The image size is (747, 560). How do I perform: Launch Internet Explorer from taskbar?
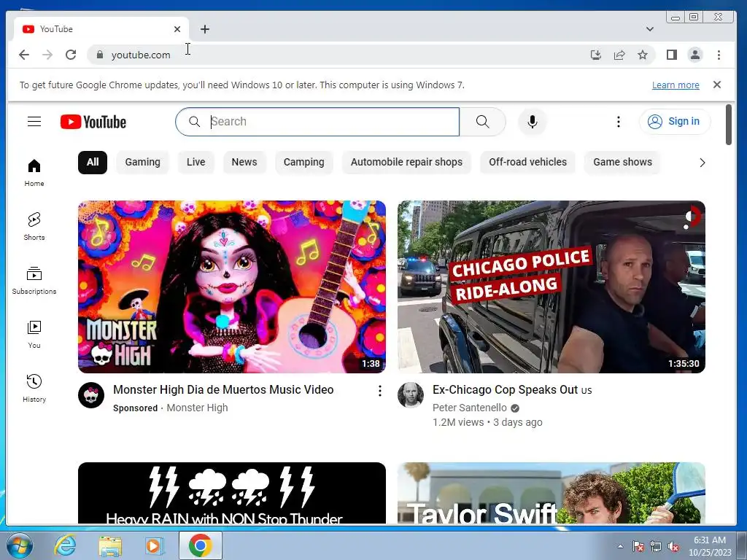click(65, 545)
